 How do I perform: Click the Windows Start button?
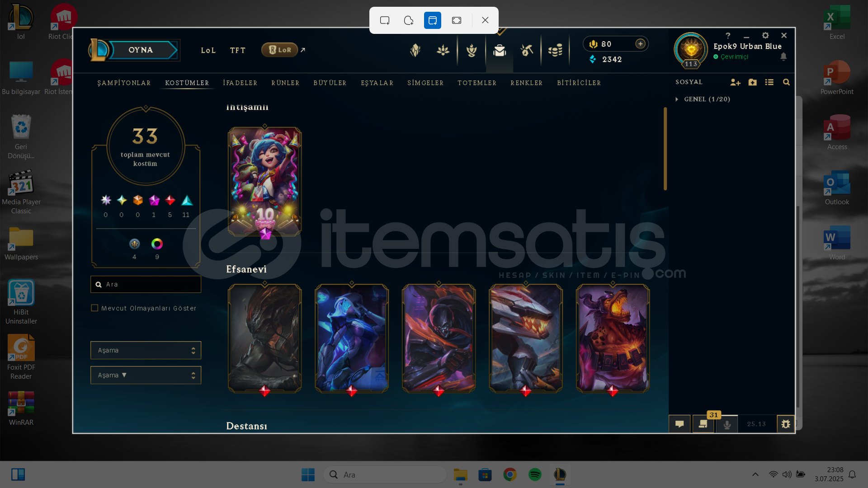click(x=308, y=474)
